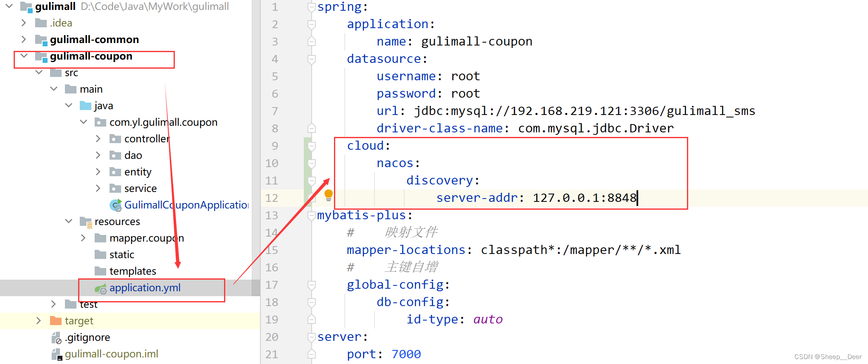Screen dimensions: 868x364
Task: Collapse the com.yl.gulimall.coupon package
Action: (x=83, y=122)
